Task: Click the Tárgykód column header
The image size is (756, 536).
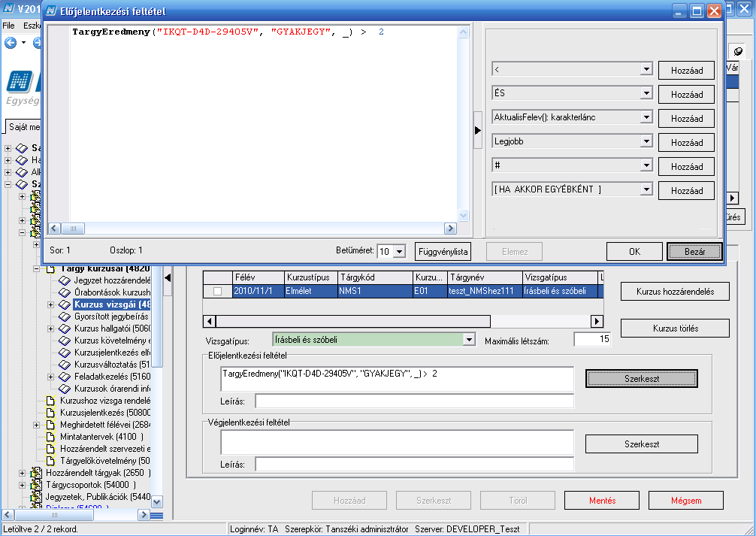Action: click(376, 277)
